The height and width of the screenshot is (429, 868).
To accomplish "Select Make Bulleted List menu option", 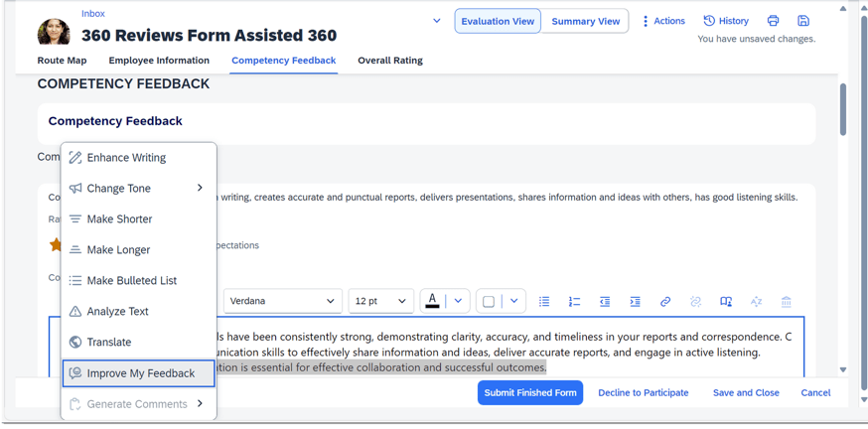I will tap(131, 281).
